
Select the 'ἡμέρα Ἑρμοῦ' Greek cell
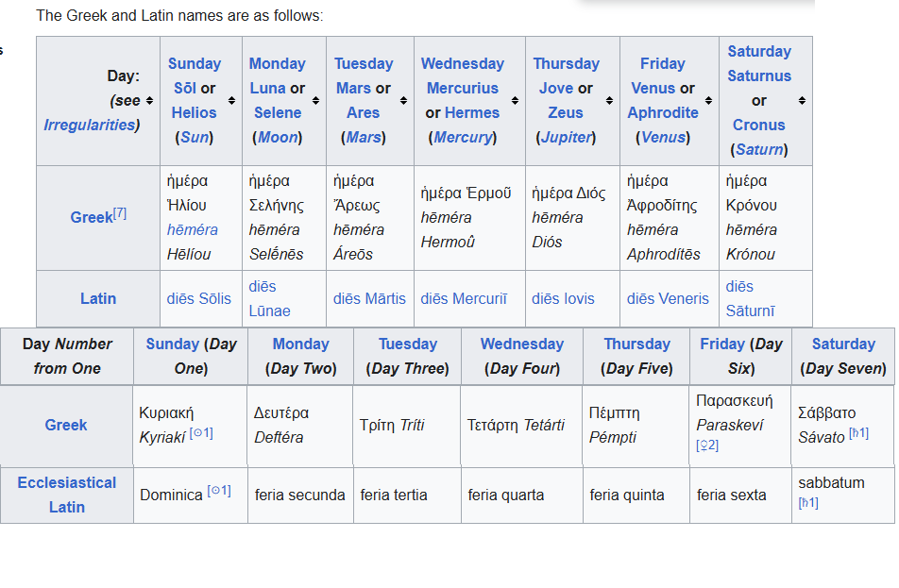[x=469, y=218]
